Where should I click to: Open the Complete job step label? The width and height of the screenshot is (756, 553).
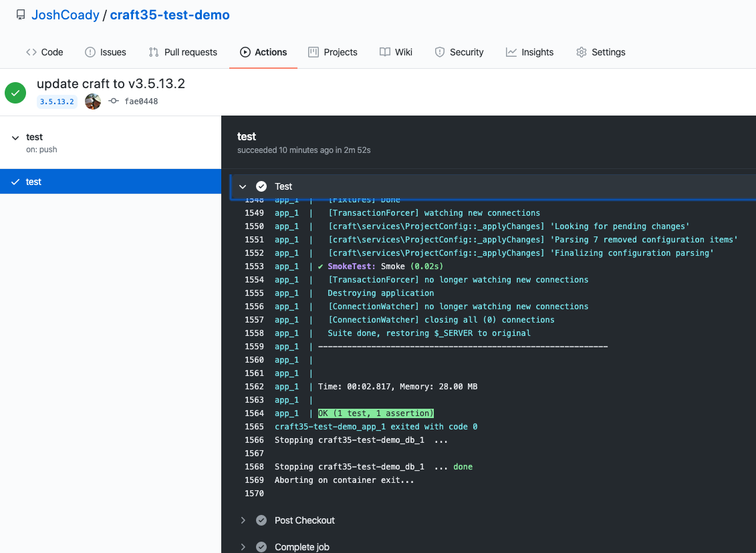click(x=302, y=547)
